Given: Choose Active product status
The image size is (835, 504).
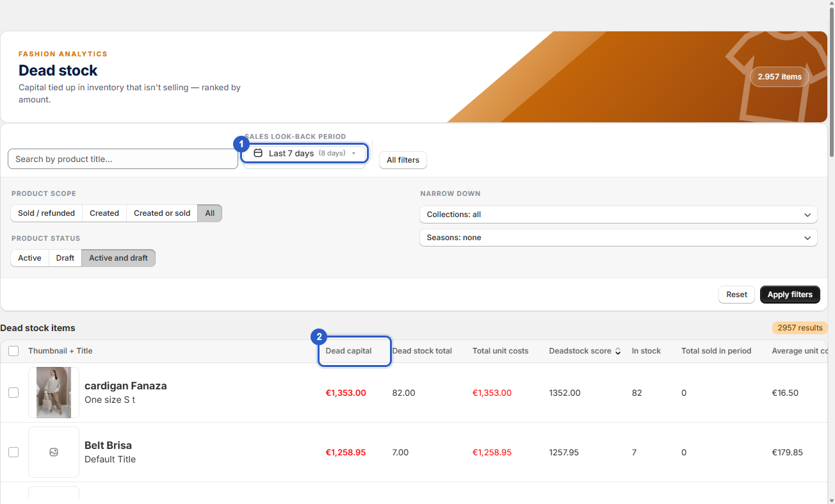Looking at the screenshot, I should click(x=29, y=258).
